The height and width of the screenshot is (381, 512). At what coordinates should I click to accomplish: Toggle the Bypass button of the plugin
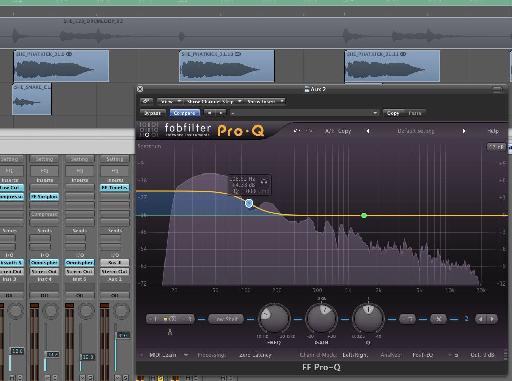152,113
